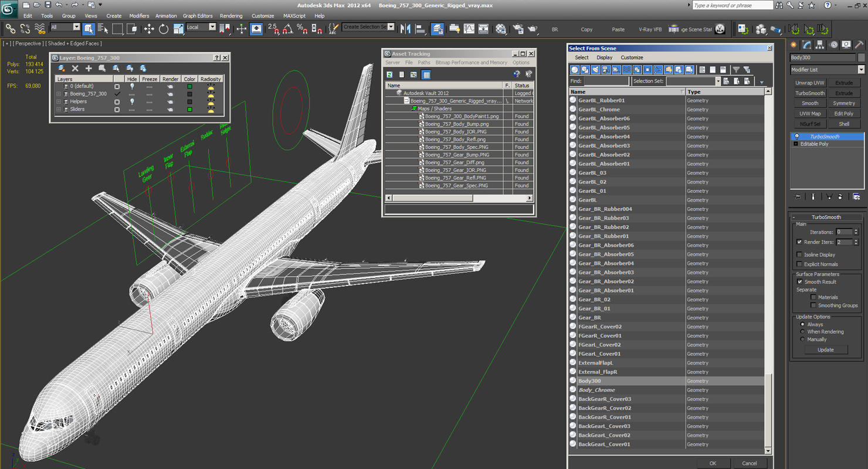Switch Asset Tracking to table view icon
Image resolution: width=868 pixels, height=469 pixels.
[x=426, y=74]
